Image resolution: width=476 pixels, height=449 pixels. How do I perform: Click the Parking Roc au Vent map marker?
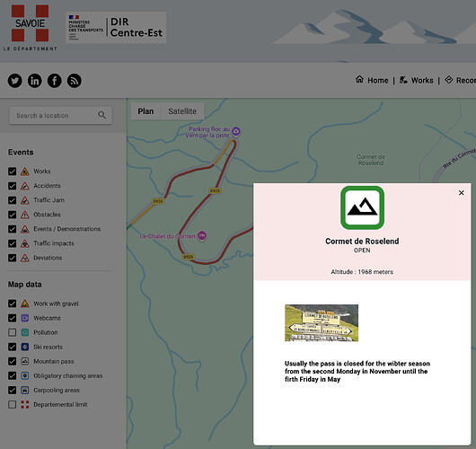tap(236, 131)
